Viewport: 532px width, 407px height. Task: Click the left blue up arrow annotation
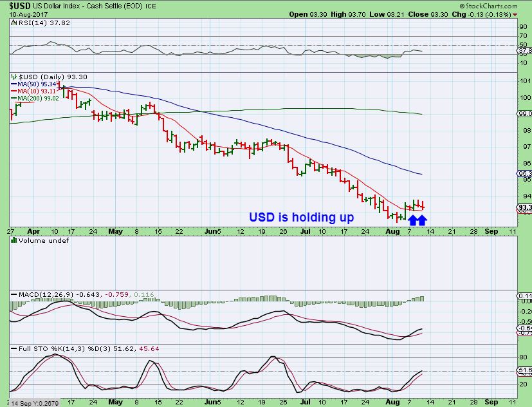(412, 220)
